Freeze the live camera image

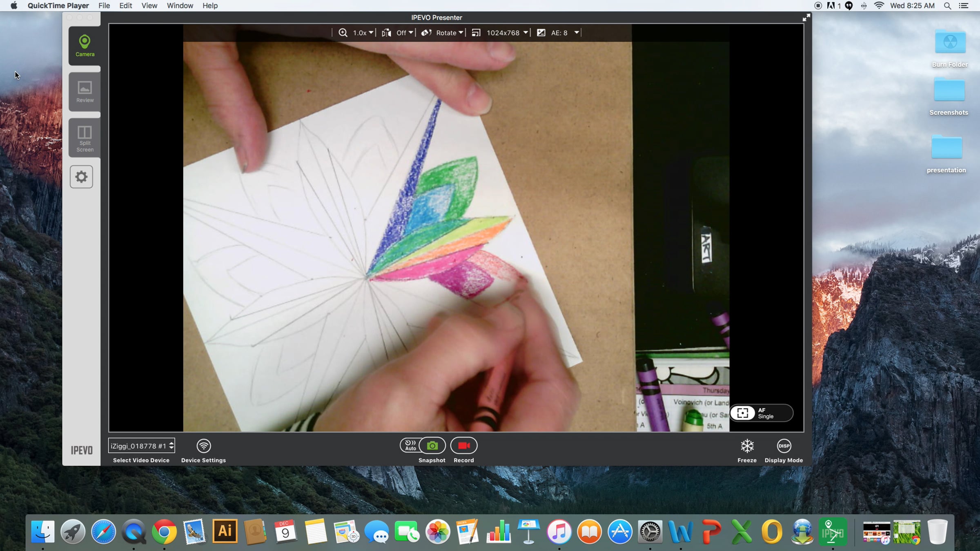(747, 446)
